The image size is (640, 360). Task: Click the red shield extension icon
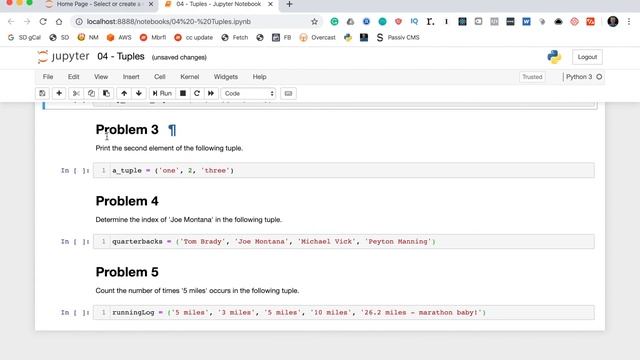(398, 22)
